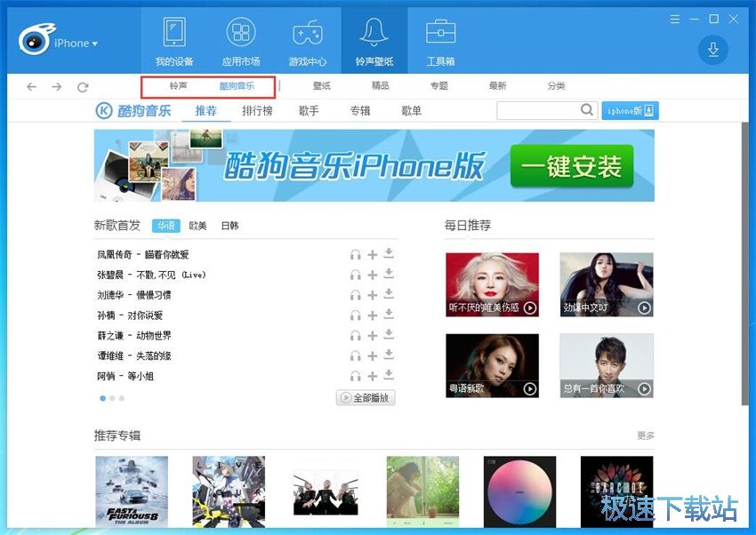Add 孙楠 对你说爱 to list
The width and height of the screenshot is (756, 535).
click(372, 315)
